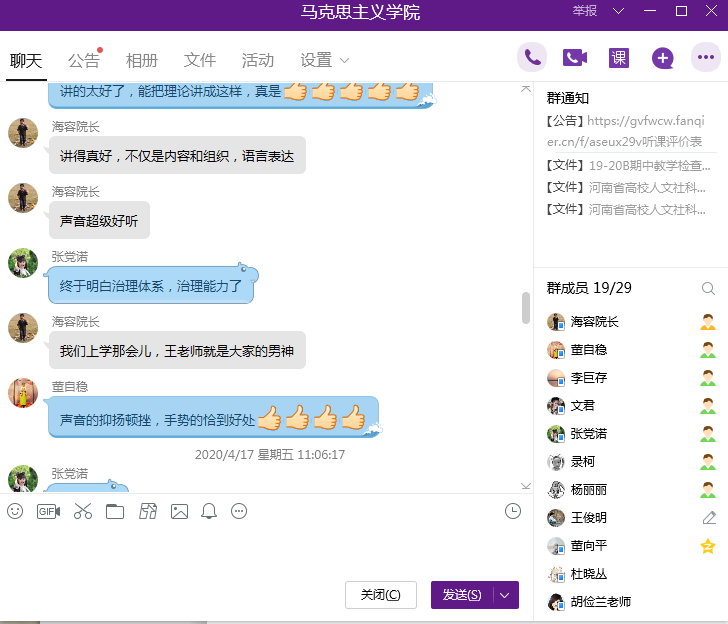Expand the 设置 dropdown tab
The width and height of the screenshot is (728, 624).
click(325, 60)
